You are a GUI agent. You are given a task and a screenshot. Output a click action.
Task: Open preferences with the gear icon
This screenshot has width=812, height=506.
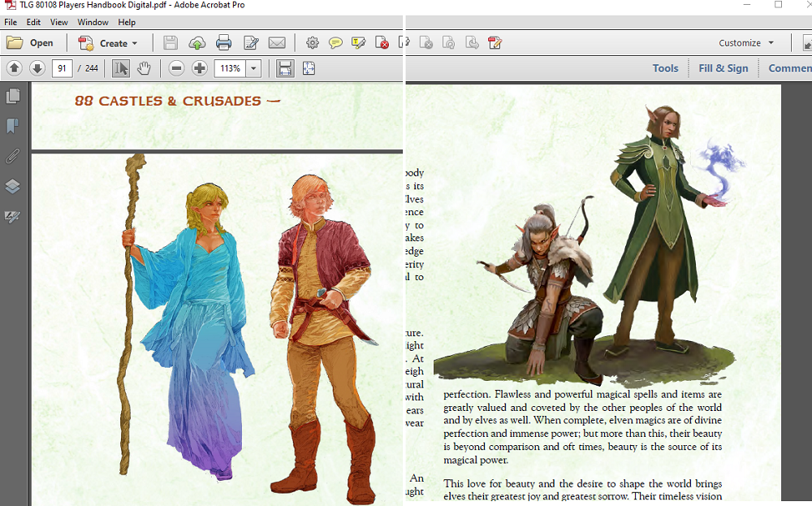click(313, 43)
